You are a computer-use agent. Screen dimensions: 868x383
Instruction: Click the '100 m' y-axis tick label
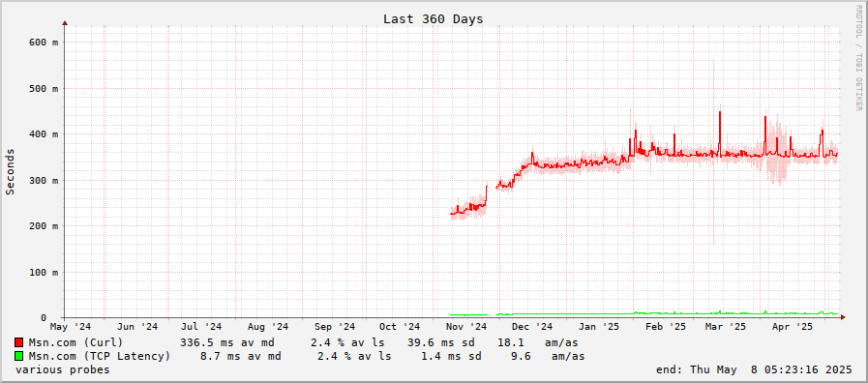44,273
